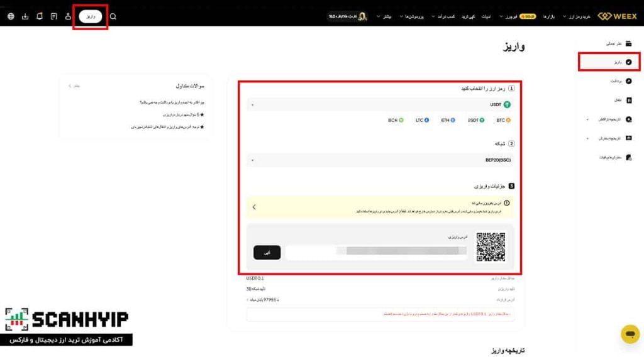Open the search magnifier icon
Viewport: 644px width, 362px height.
pyautogui.click(x=113, y=16)
